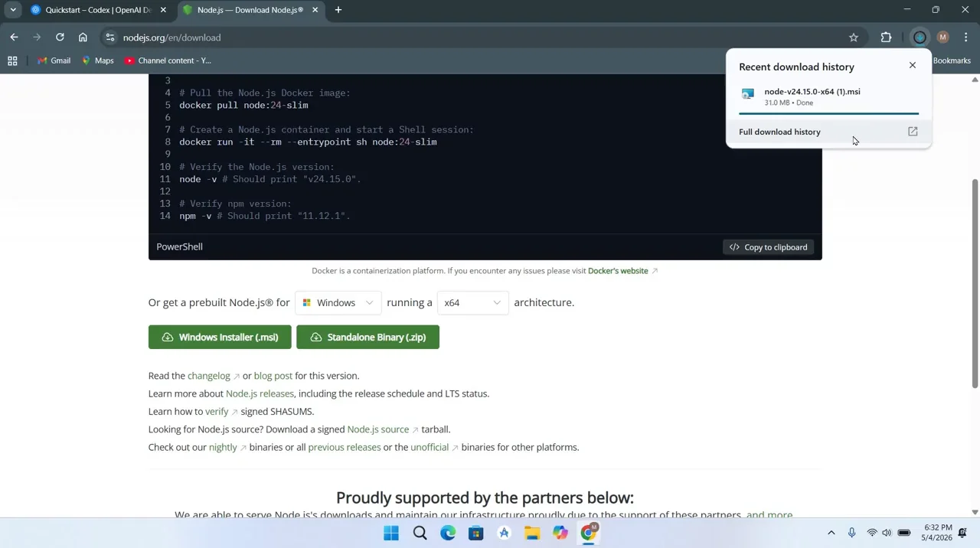Screen dimensions: 980x548
Task: Reload the Node.js download page
Action: click(60, 37)
